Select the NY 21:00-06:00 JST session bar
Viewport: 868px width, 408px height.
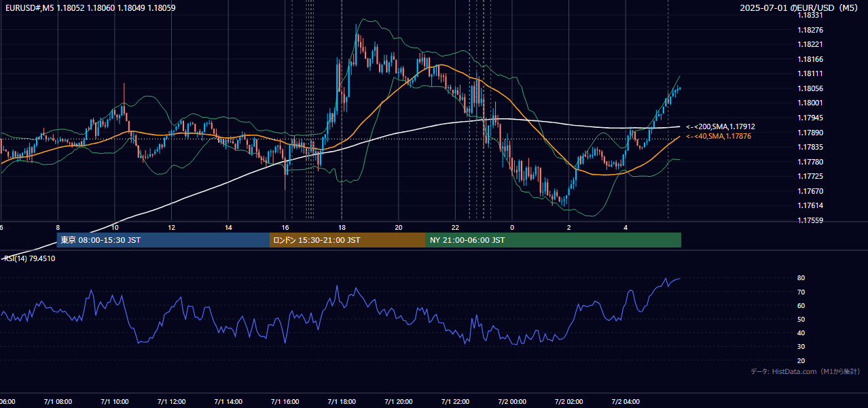(x=554, y=240)
